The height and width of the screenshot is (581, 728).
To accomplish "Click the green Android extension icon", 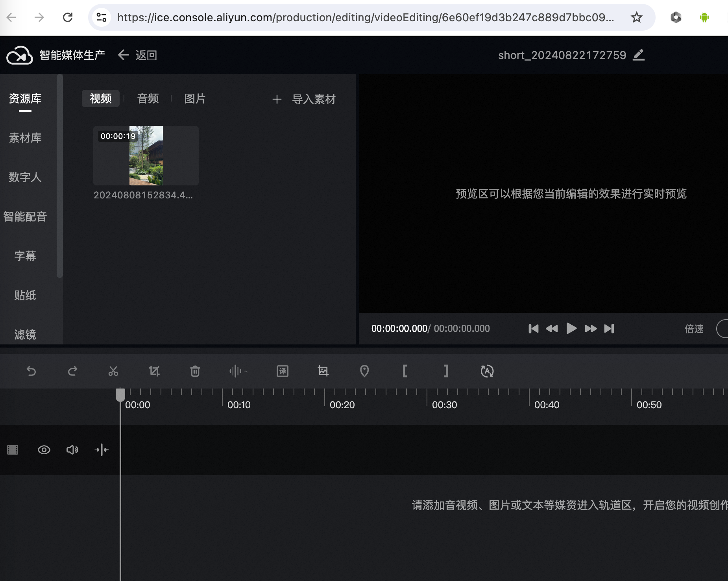I will pos(704,17).
